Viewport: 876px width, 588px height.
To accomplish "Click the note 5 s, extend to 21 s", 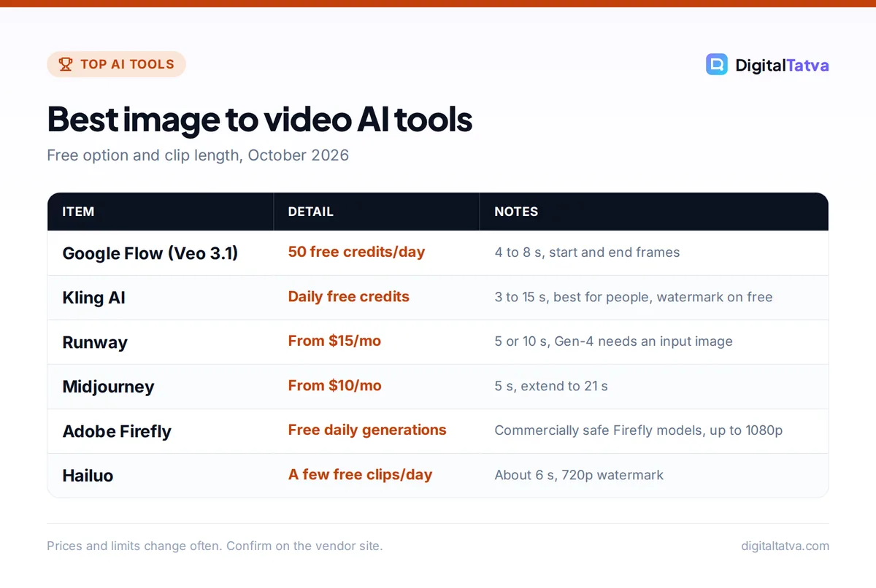I will pyautogui.click(x=551, y=386).
